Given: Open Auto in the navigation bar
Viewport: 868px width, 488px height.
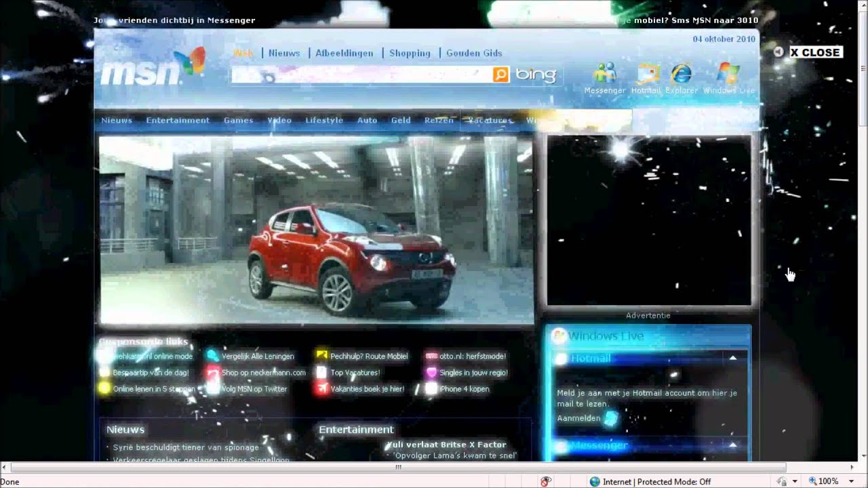Looking at the screenshot, I should 367,120.
